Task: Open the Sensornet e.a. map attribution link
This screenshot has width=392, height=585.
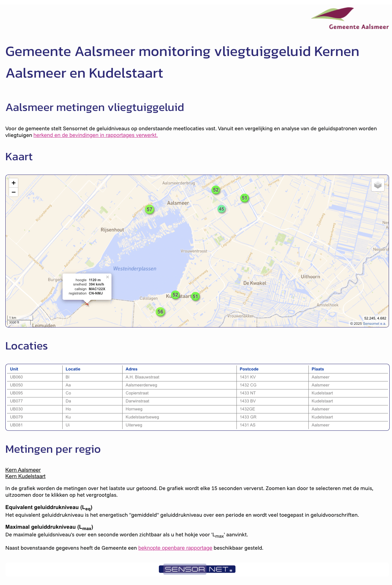Action: coord(374,323)
